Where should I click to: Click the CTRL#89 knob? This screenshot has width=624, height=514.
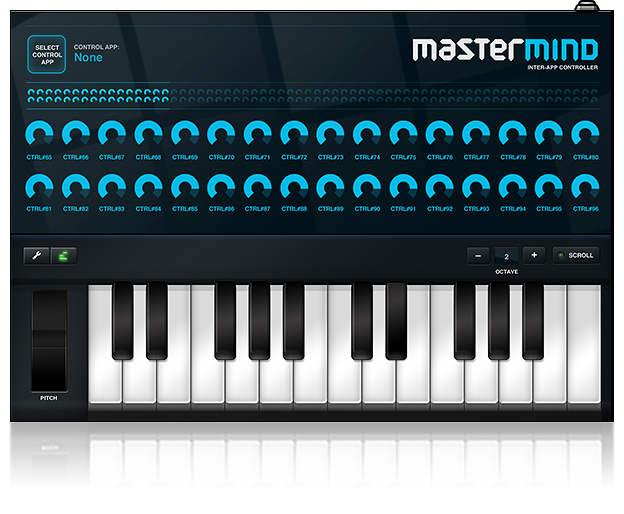[x=330, y=186]
